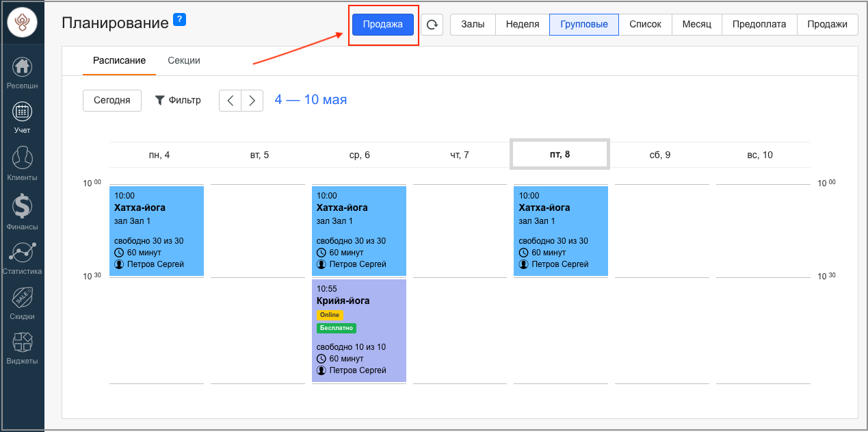Go to next week arrow

click(252, 101)
